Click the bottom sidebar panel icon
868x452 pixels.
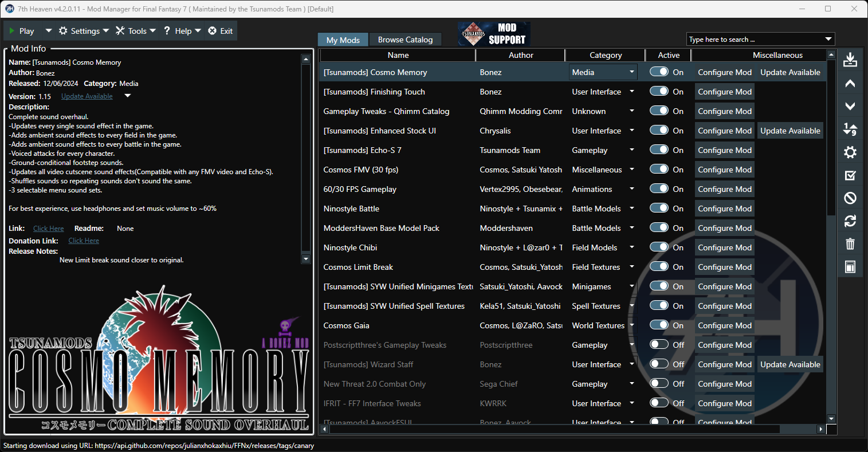click(x=850, y=267)
